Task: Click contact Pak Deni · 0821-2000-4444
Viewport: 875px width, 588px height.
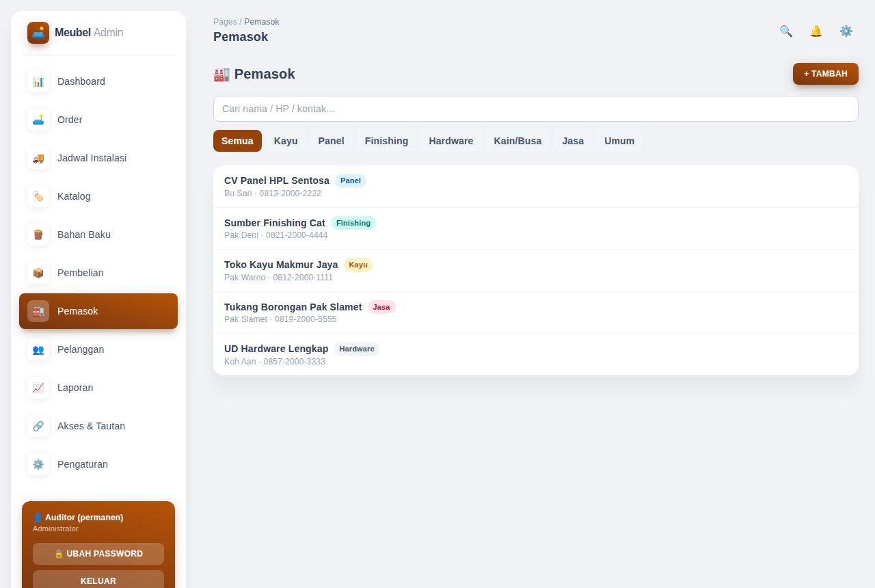Action: click(x=276, y=235)
